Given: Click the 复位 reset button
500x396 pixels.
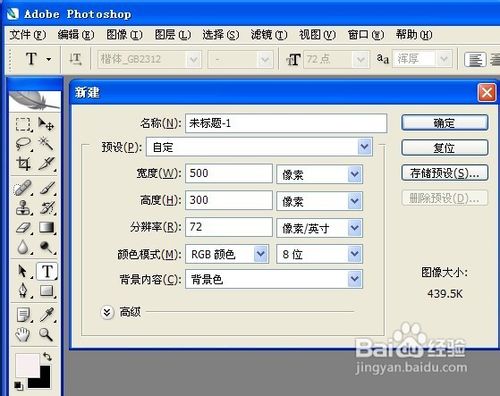Looking at the screenshot, I should tap(445, 148).
